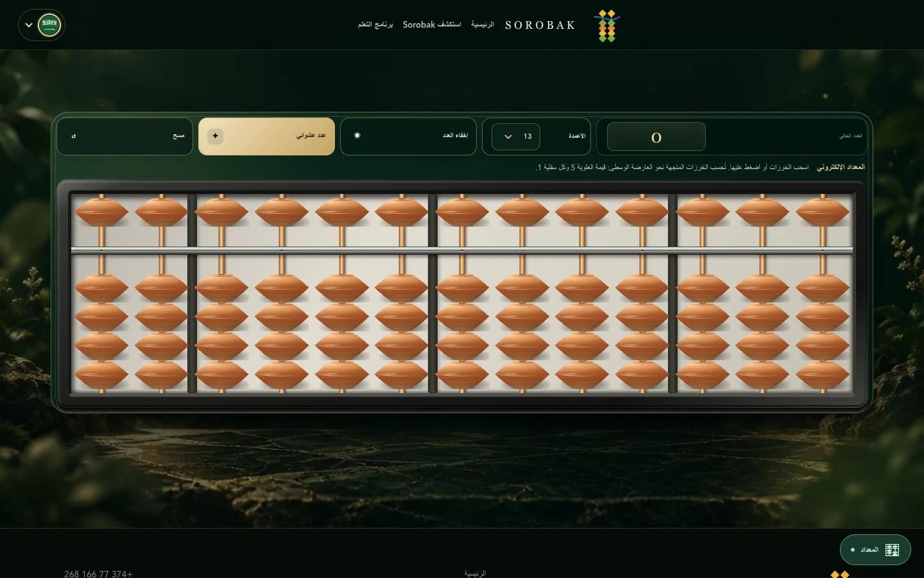Open استكشف Sorobak in the top navigation
924x578 pixels.
tap(432, 24)
